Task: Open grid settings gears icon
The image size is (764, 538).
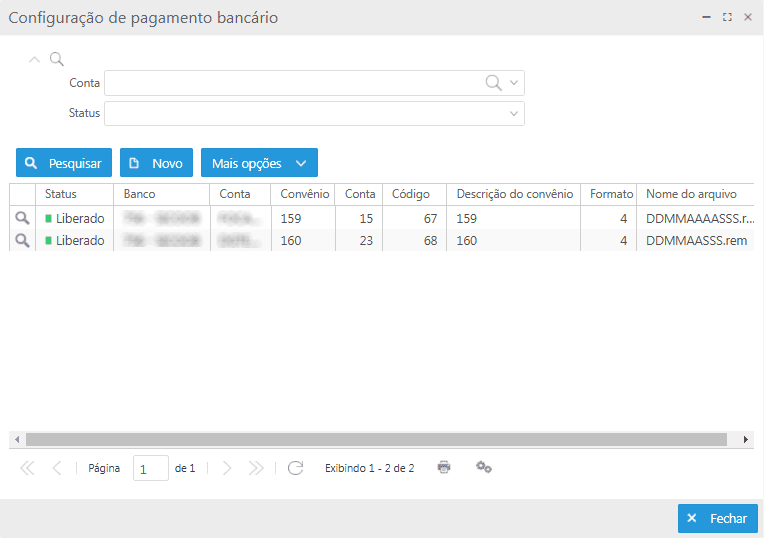Action: point(483,467)
